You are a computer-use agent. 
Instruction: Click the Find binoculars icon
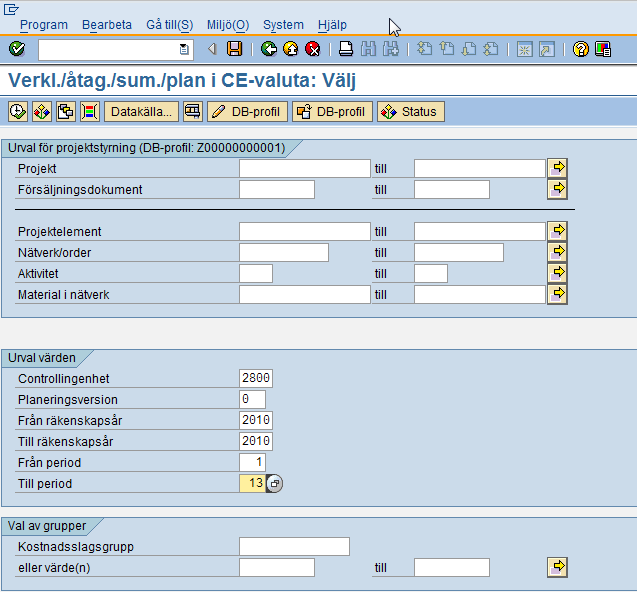pyautogui.click(x=368, y=49)
